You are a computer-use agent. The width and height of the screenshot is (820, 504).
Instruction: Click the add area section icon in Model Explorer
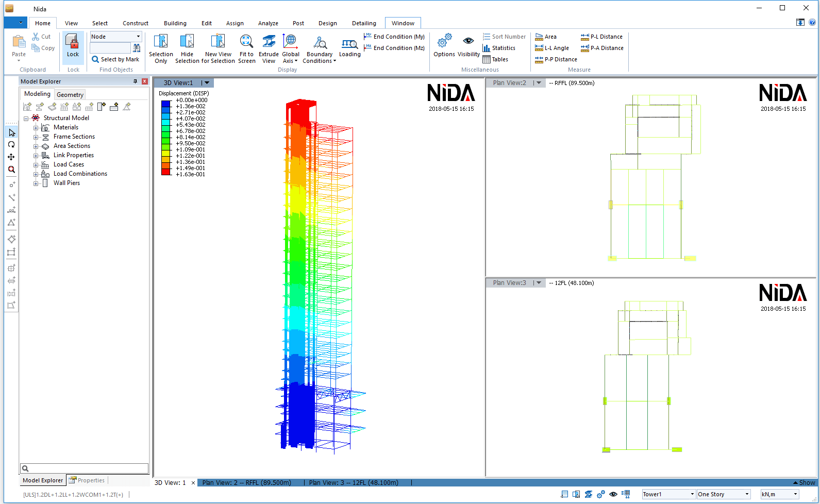(x=52, y=107)
